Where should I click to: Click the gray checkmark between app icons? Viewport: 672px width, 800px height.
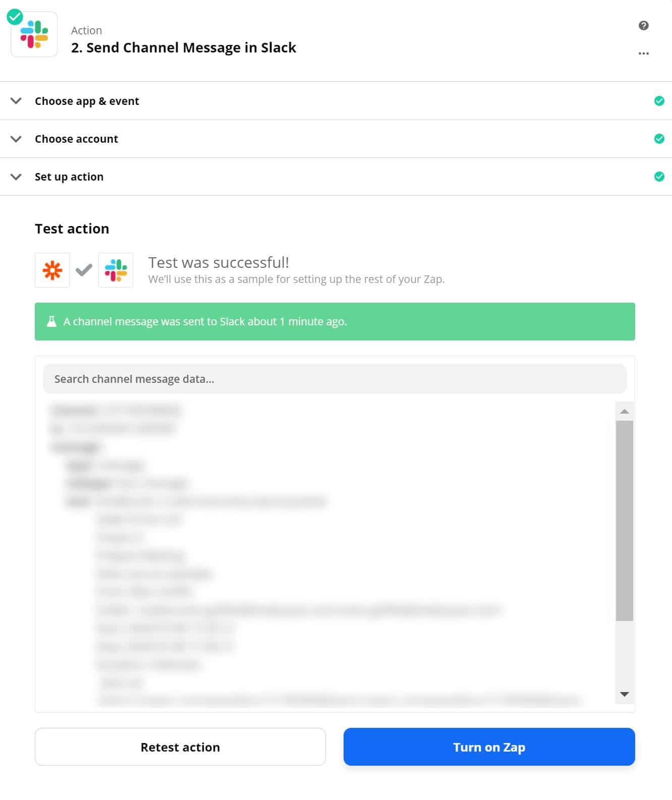point(84,270)
